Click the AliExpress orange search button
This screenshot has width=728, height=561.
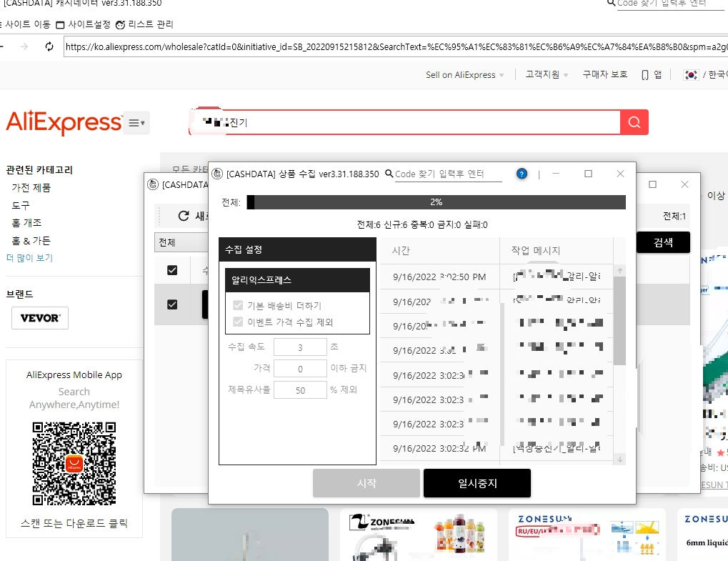[x=634, y=122]
